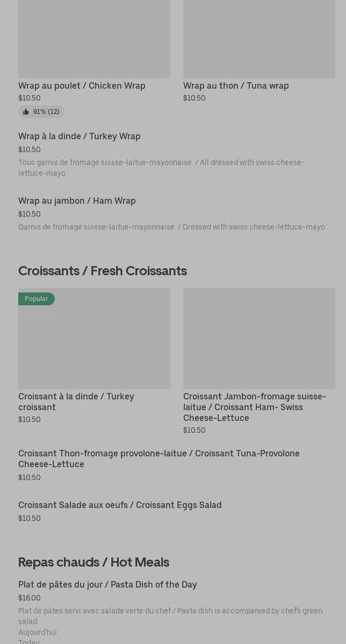Select Wrap au poulet / Chicken Wrap title
This screenshot has height=644, width=346.
82,85
